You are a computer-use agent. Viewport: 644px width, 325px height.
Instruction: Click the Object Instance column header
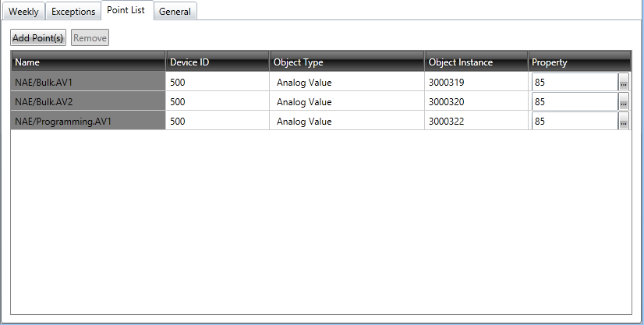(476, 62)
